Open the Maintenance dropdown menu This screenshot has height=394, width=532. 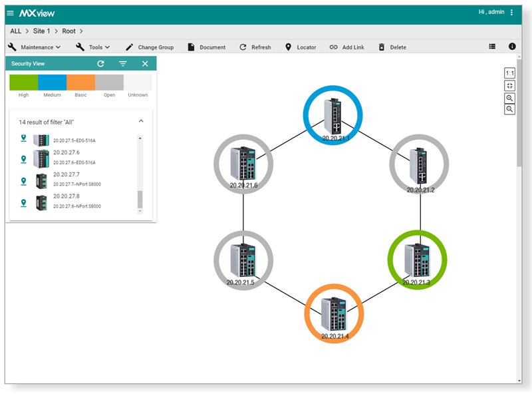(x=37, y=47)
